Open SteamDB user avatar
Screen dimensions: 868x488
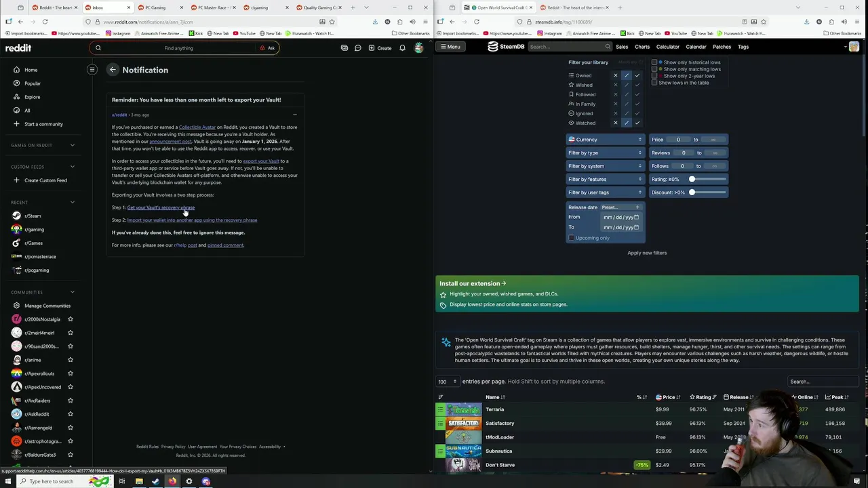854,47
